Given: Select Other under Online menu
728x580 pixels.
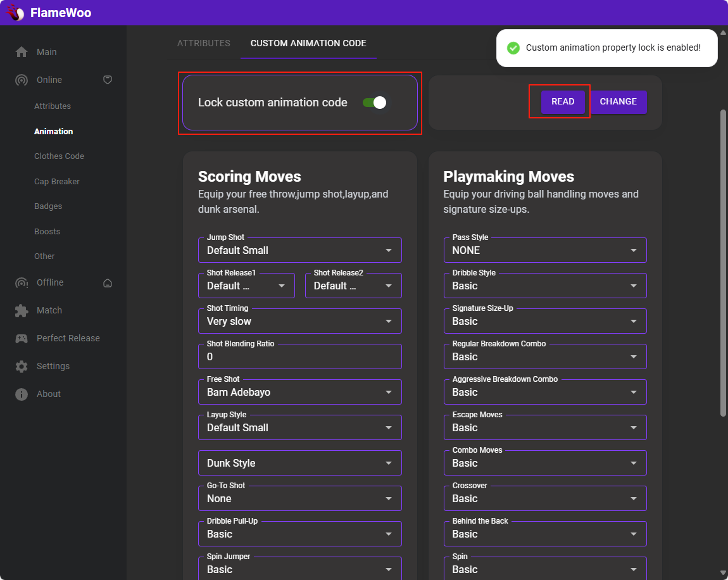Looking at the screenshot, I should click(44, 256).
